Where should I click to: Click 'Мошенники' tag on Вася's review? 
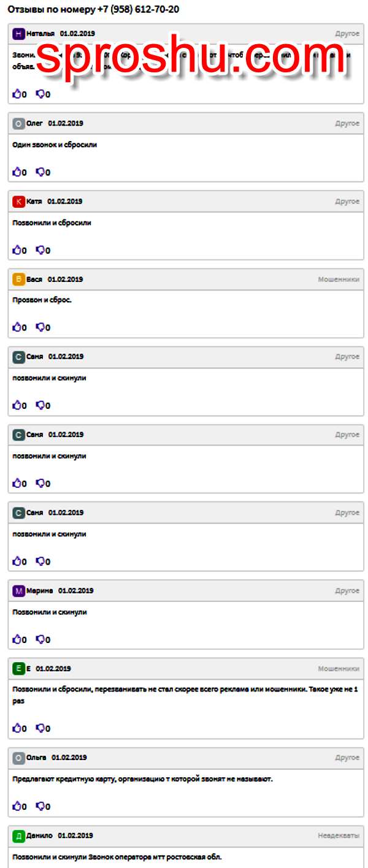[x=339, y=280]
